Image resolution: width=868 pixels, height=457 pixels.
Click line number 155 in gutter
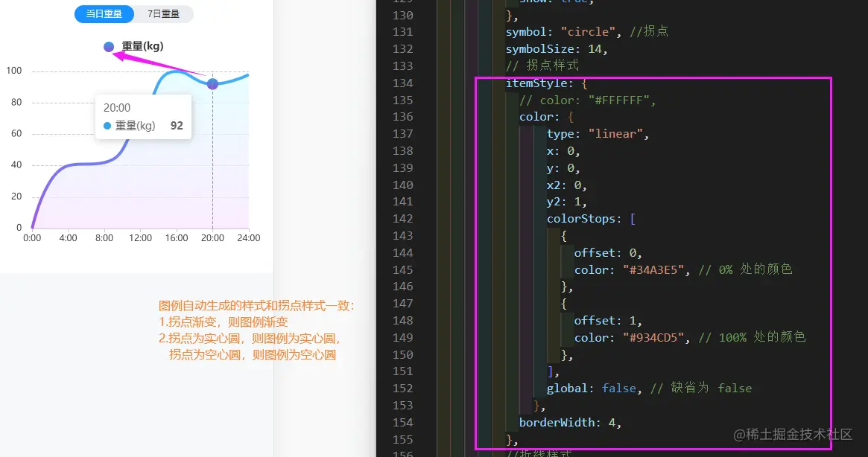coord(402,440)
